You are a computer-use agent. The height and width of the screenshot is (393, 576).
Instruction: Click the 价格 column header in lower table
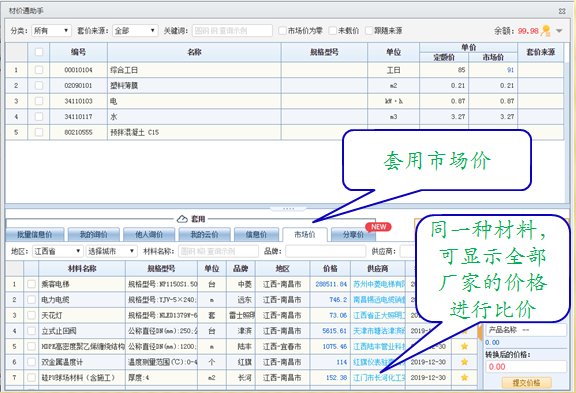coord(330,268)
